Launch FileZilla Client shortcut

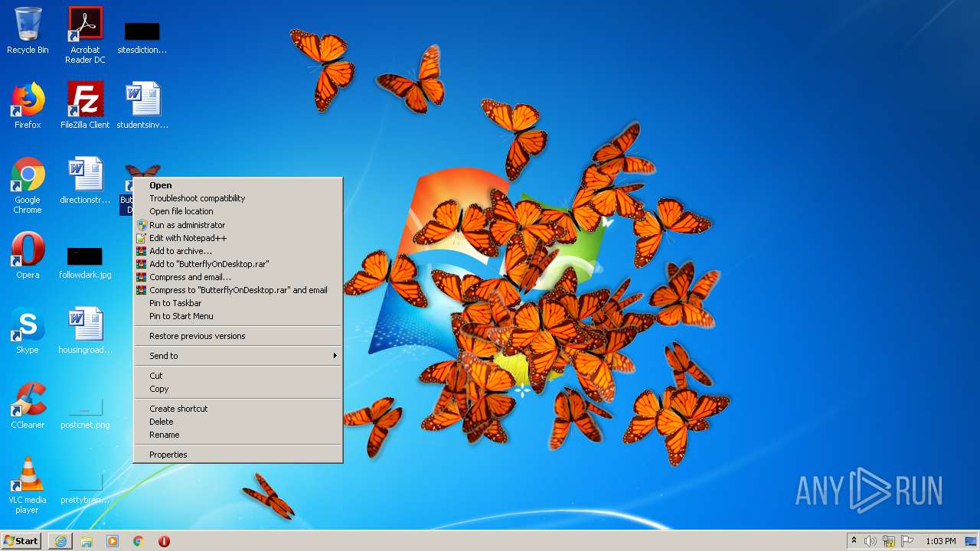[85, 106]
